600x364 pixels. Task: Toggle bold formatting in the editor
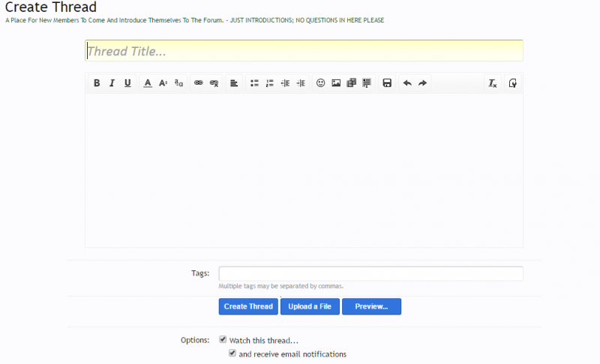click(x=97, y=83)
